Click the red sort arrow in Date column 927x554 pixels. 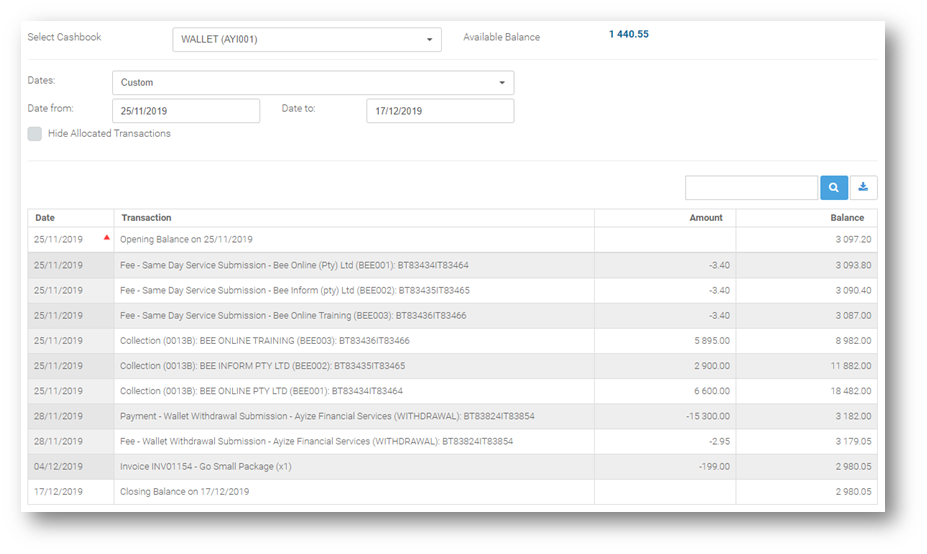point(106,238)
